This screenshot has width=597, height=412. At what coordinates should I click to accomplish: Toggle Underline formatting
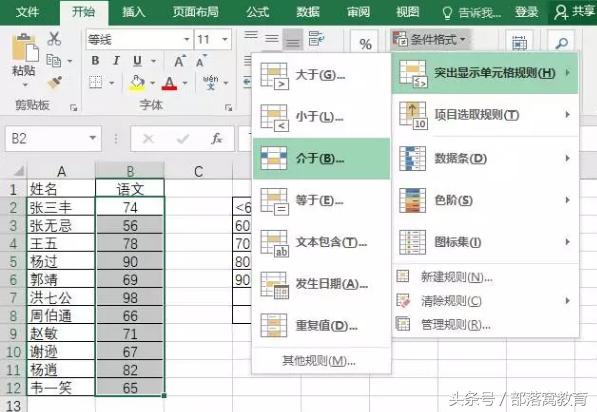click(137, 61)
